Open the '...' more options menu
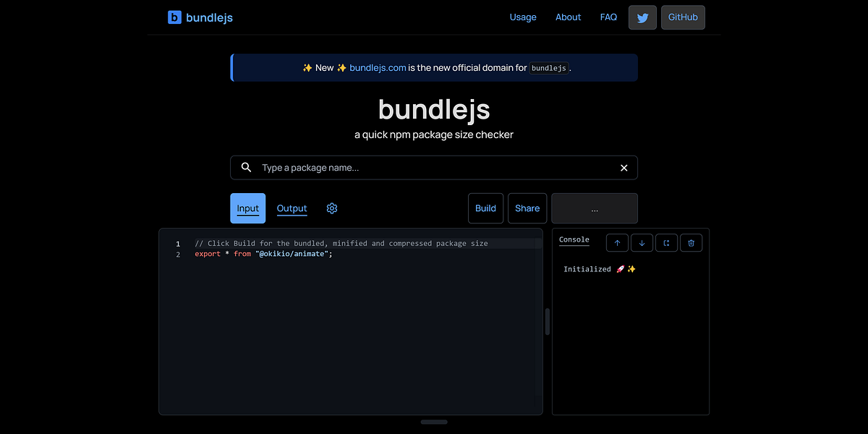 click(594, 208)
